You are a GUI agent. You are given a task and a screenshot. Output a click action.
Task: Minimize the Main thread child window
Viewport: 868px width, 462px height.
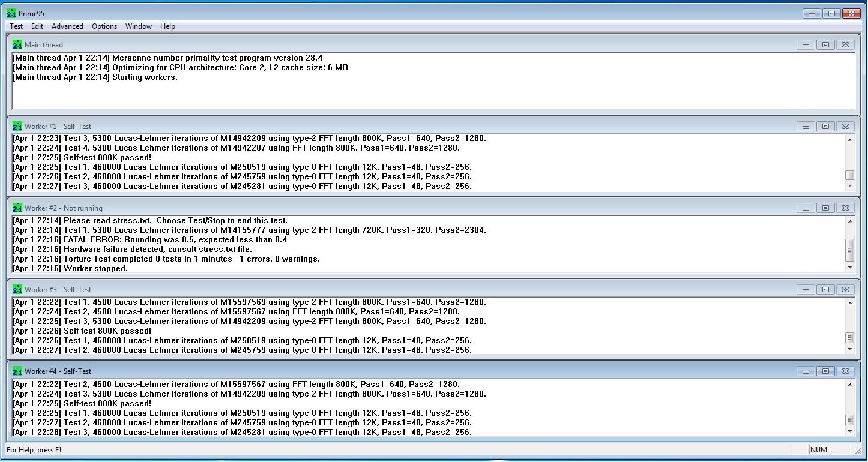(806, 44)
